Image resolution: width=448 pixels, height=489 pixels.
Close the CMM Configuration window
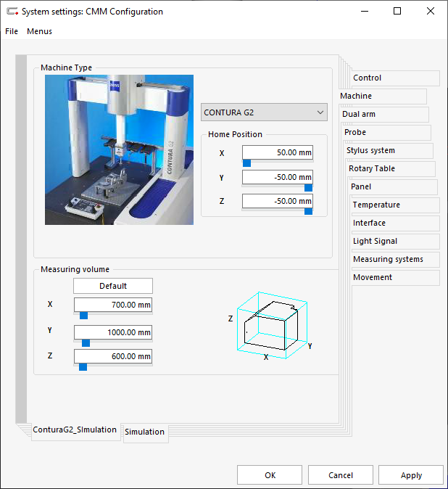[x=431, y=11]
